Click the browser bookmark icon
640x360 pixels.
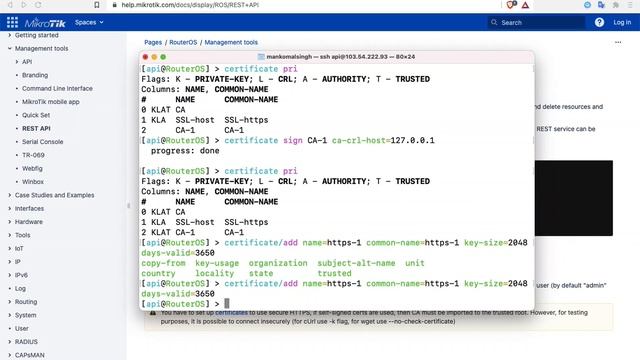(x=97, y=5)
